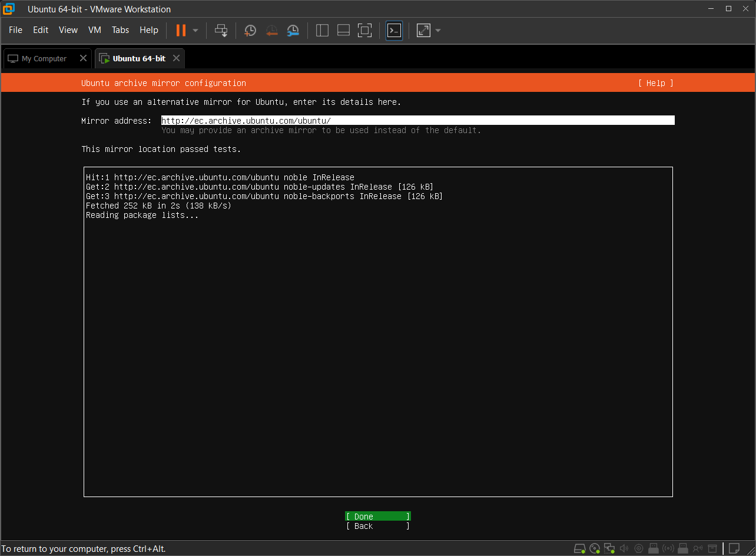Screen dimensions: 756x556
Task: Take a snapshot of the VM
Action: (250, 30)
